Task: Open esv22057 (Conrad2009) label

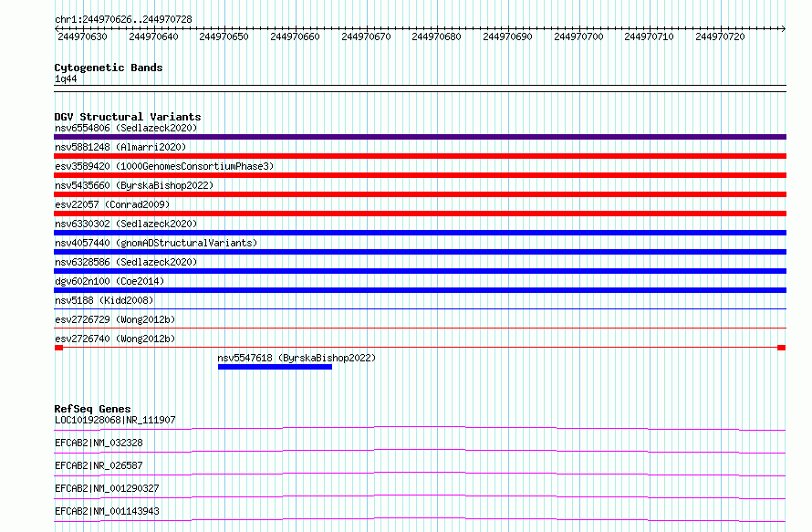Action: coord(112,204)
